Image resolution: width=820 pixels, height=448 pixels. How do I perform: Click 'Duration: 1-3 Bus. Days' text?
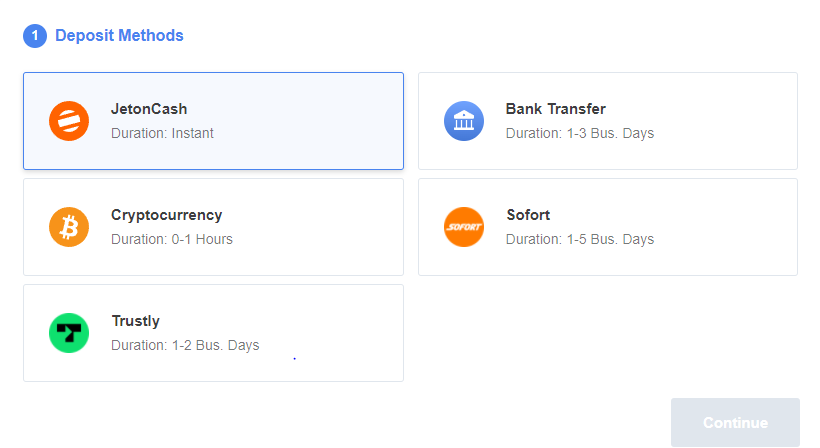coord(580,133)
